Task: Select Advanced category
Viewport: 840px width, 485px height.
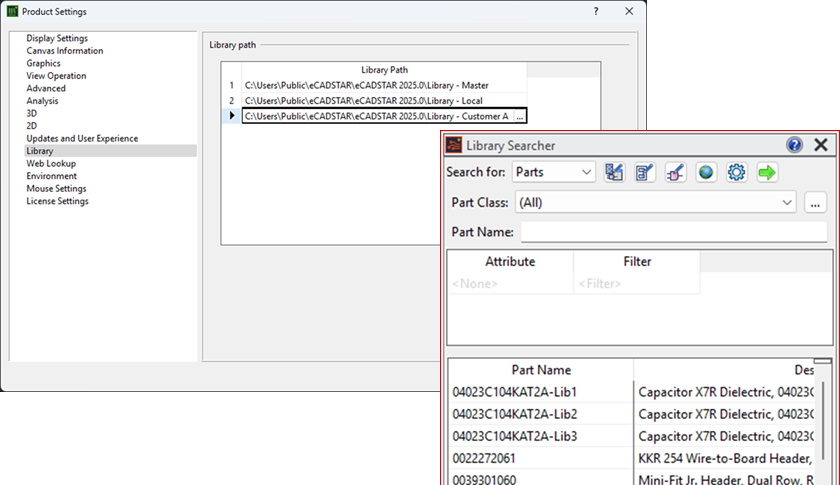Action: coord(46,88)
